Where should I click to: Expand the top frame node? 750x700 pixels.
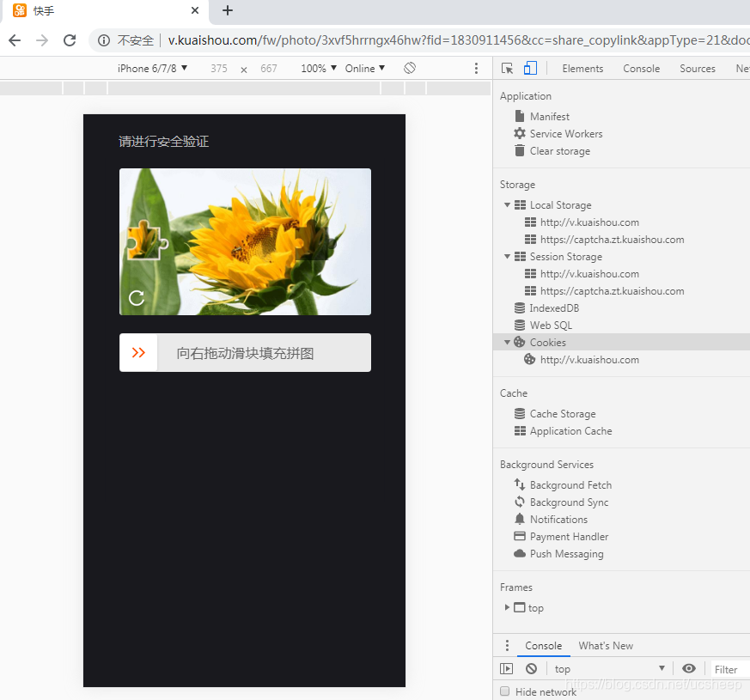point(507,607)
